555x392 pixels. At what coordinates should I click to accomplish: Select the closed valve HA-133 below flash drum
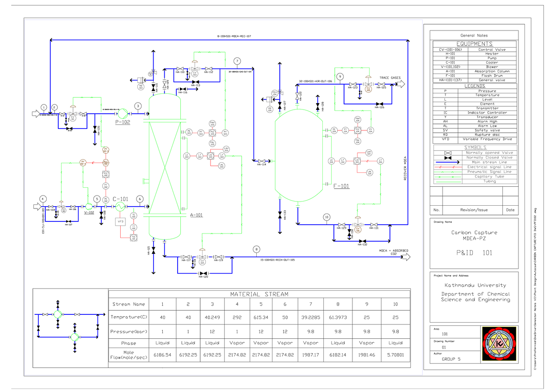click(279, 215)
